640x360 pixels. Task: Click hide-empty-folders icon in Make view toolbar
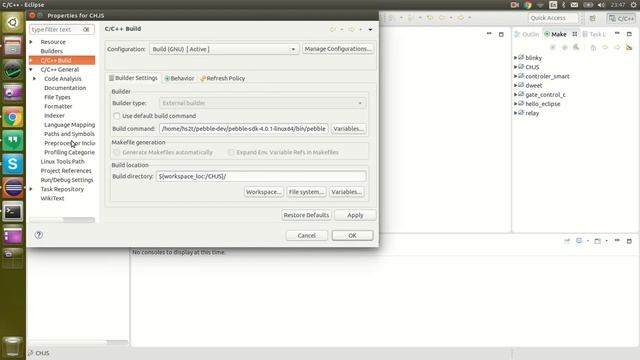pos(629,47)
